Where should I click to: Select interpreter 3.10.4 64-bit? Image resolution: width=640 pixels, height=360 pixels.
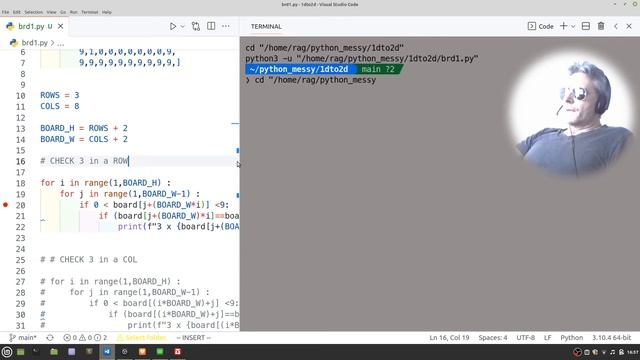pyautogui.click(x=611, y=338)
